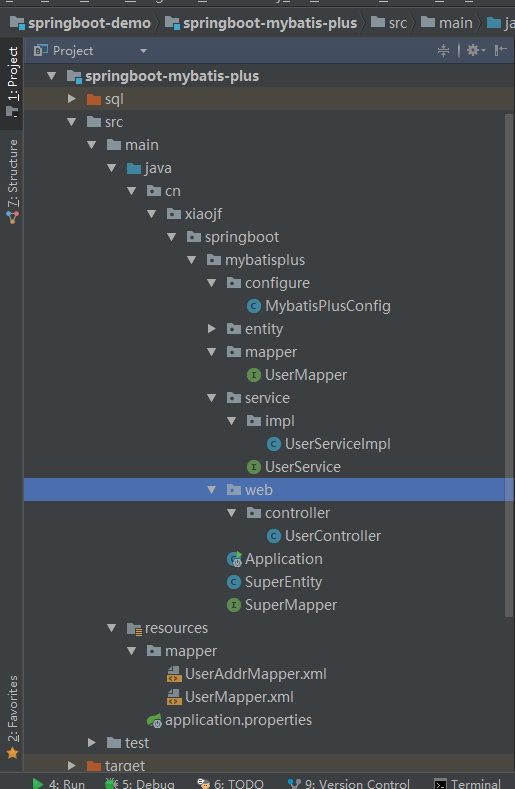The width and height of the screenshot is (515, 789).
Task: Click the MybatisPlusConfig class icon
Action: tap(254, 306)
